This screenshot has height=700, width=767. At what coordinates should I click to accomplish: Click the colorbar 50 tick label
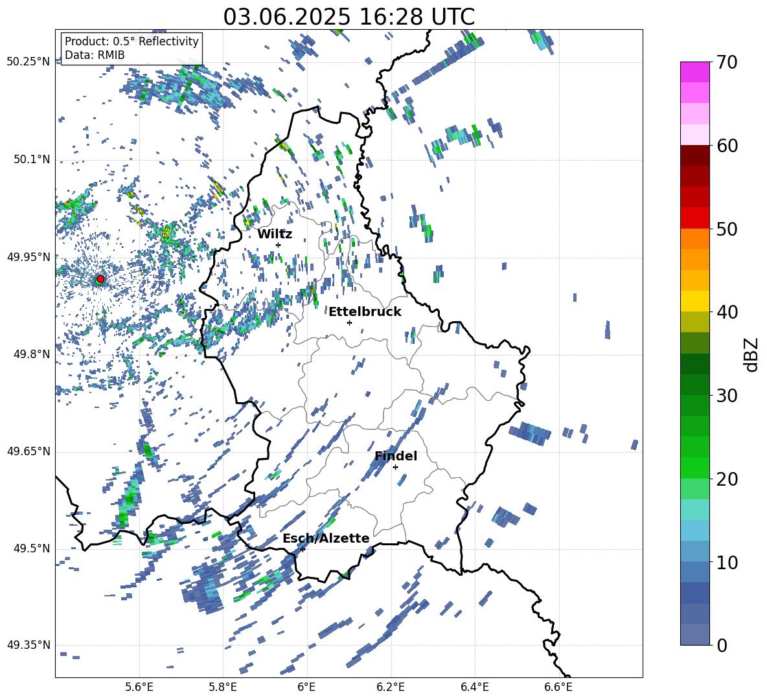click(x=727, y=229)
